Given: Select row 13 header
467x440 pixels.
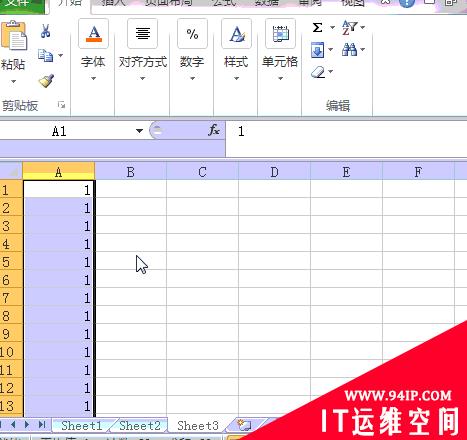Looking at the screenshot, I should pyautogui.click(x=11, y=406).
